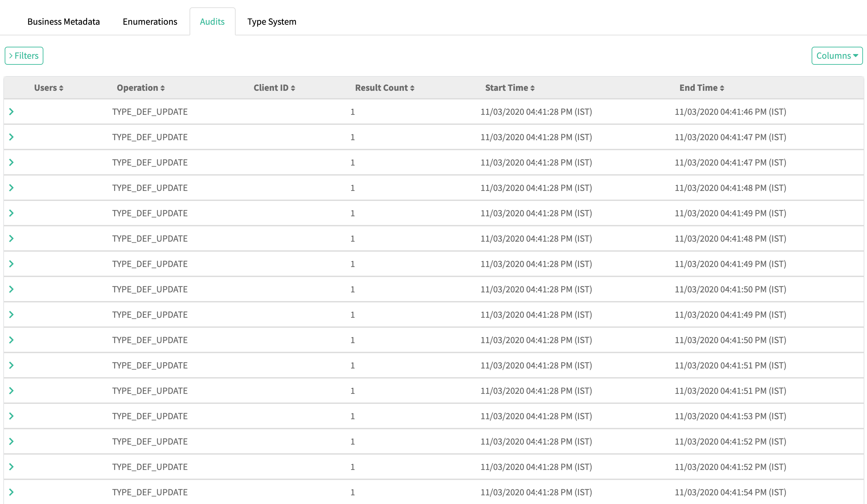Open the Enumerations tab
The height and width of the screenshot is (504, 867).
[x=150, y=22]
